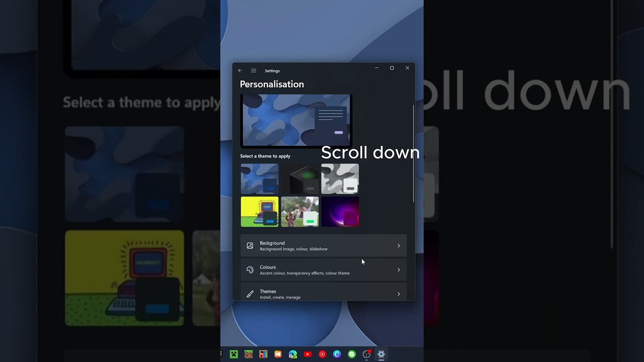
Task: Click the Settings gear in taskbar
Action: click(381, 354)
